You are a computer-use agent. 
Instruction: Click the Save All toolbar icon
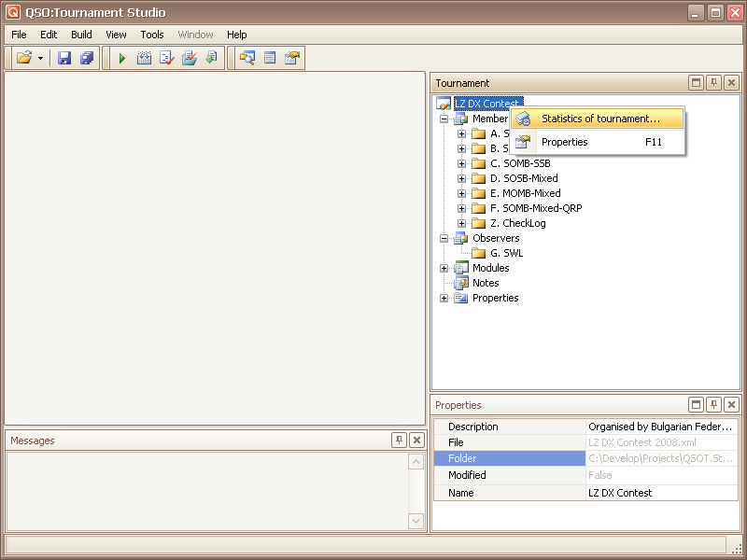[87, 58]
